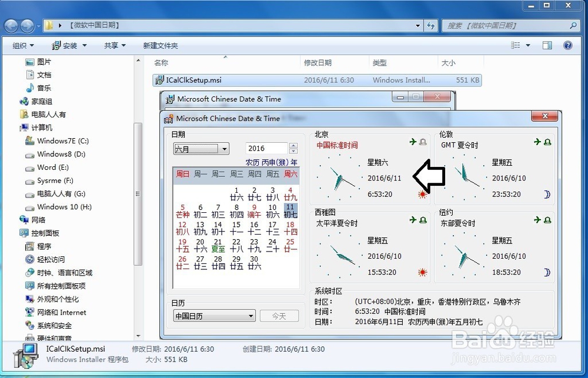Screen dimensions: 588x378
Task: Click London clock's green time zone arrow
Action: pyautogui.click(x=537, y=142)
